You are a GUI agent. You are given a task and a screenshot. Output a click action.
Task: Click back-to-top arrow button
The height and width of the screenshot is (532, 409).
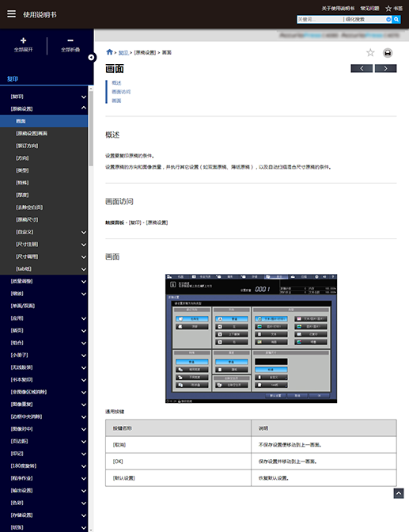[x=399, y=493]
